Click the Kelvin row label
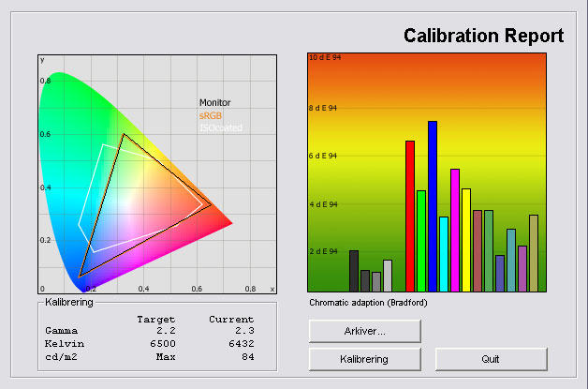 pos(64,344)
